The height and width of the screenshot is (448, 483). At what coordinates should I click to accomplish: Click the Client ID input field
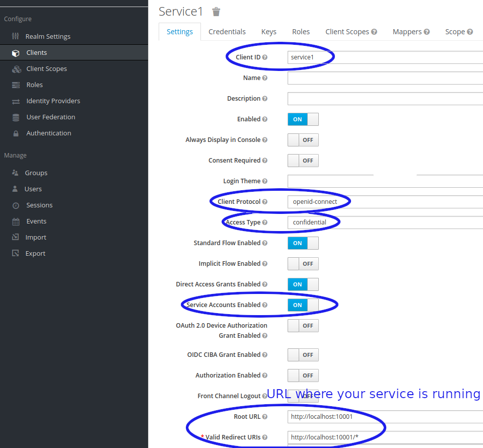click(x=385, y=57)
